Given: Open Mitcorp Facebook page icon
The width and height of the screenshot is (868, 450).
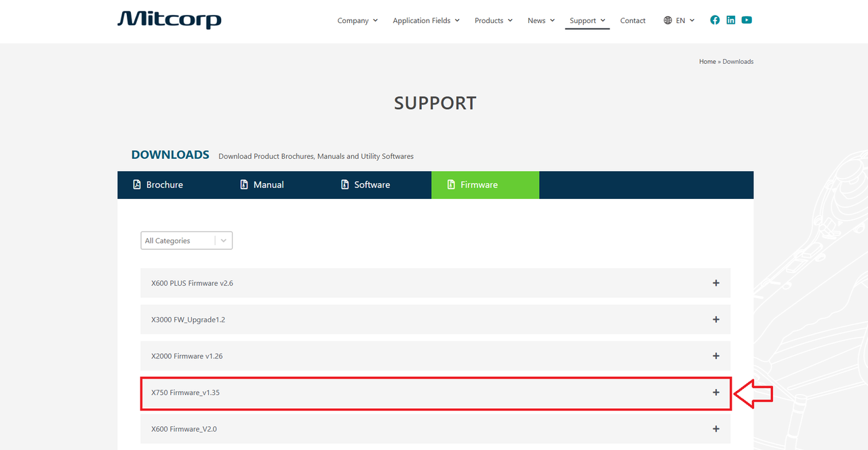Looking at the screenshot, I should point(715,20).
